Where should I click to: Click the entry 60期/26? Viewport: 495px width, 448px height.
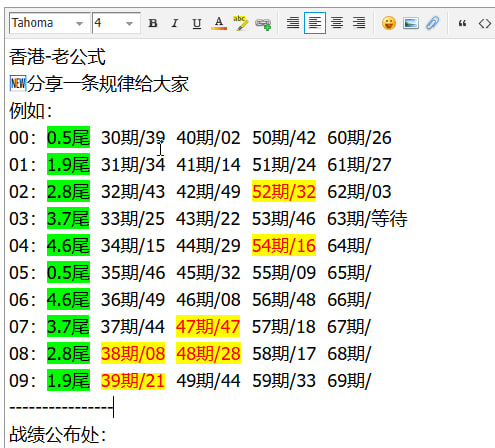[359, 137]
